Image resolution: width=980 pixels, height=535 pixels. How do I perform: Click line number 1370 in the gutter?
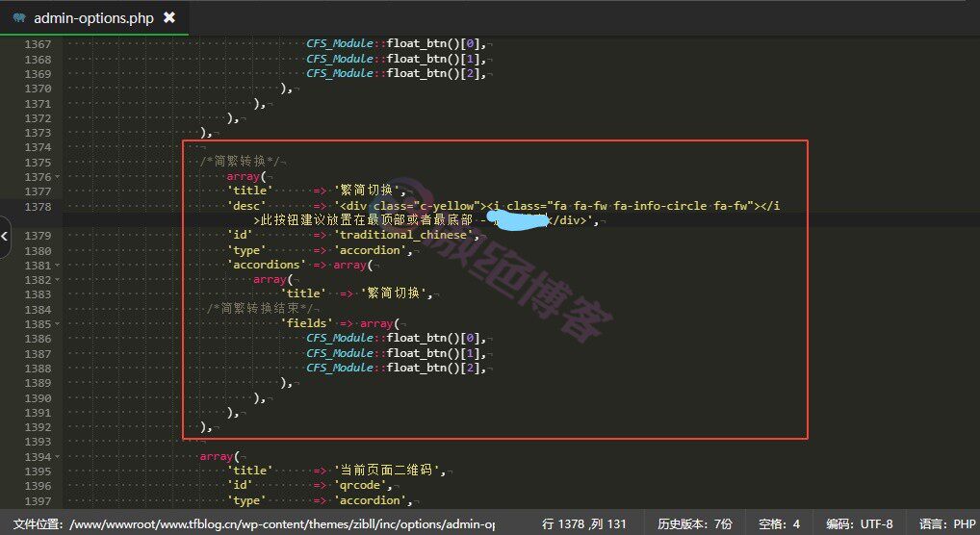pyautogui.click(x=39, y=89)
